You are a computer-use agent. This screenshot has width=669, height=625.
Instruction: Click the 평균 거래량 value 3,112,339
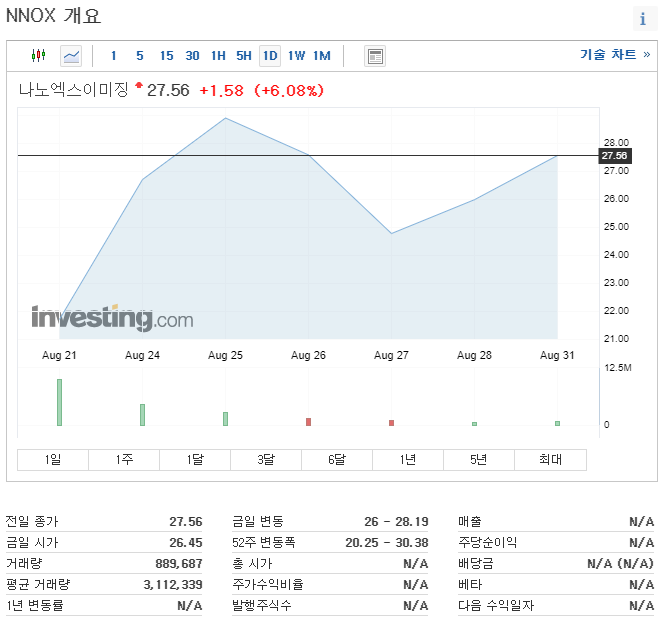(173, 584)
